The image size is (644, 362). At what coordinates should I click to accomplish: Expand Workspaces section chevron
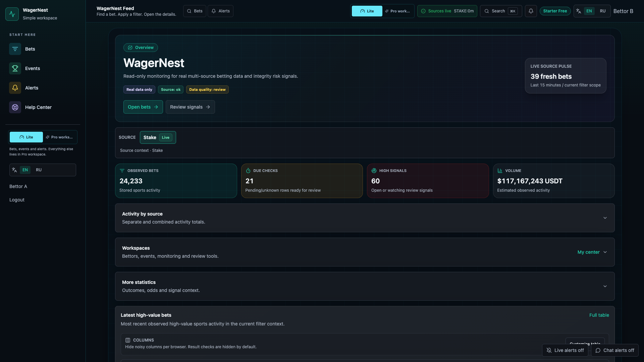point(605,252)
